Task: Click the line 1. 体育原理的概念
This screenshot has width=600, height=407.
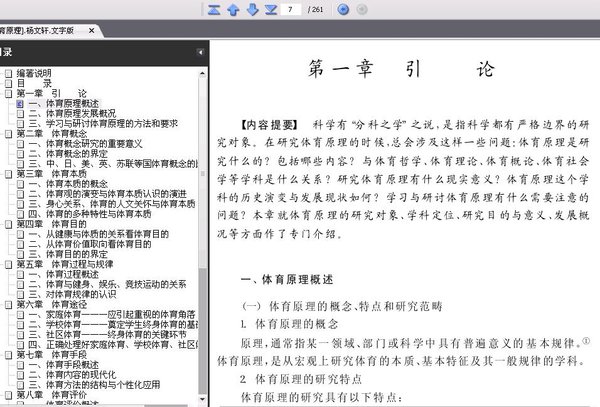Action: (x=289, y=324)
